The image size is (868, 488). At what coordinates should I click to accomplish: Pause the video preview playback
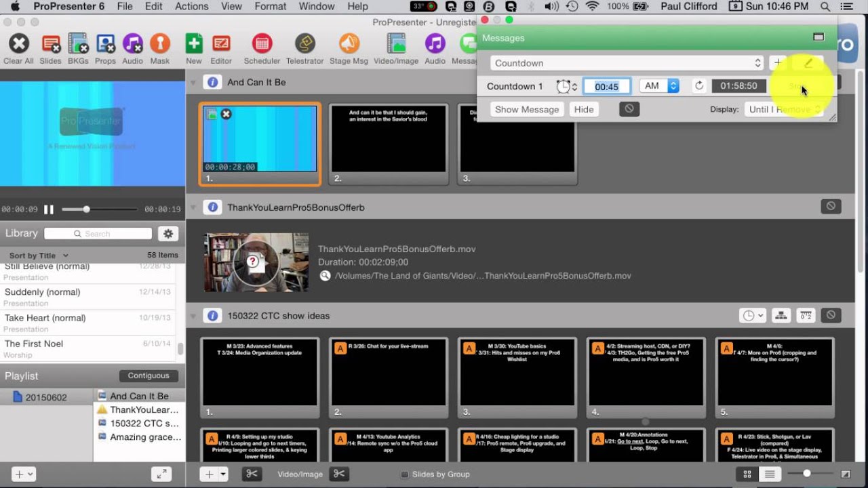click(49, 209)
